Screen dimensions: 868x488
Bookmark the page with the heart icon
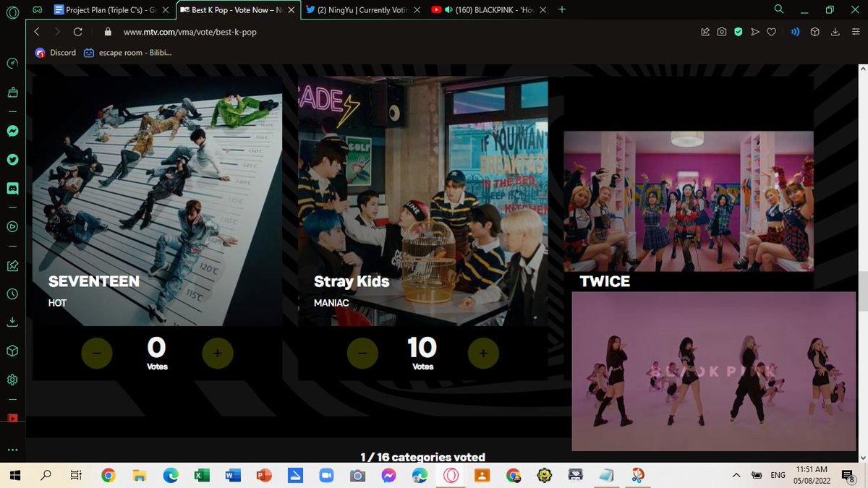click(772, 32)
